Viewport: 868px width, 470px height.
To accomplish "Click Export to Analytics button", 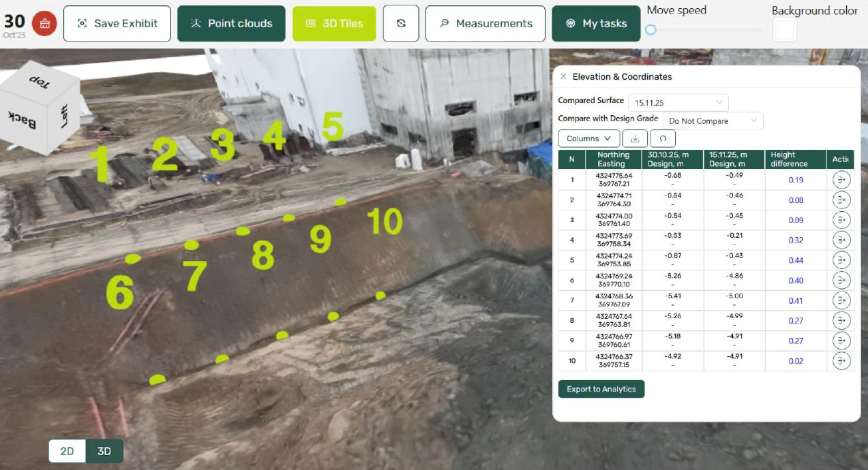I will [601, 389].
